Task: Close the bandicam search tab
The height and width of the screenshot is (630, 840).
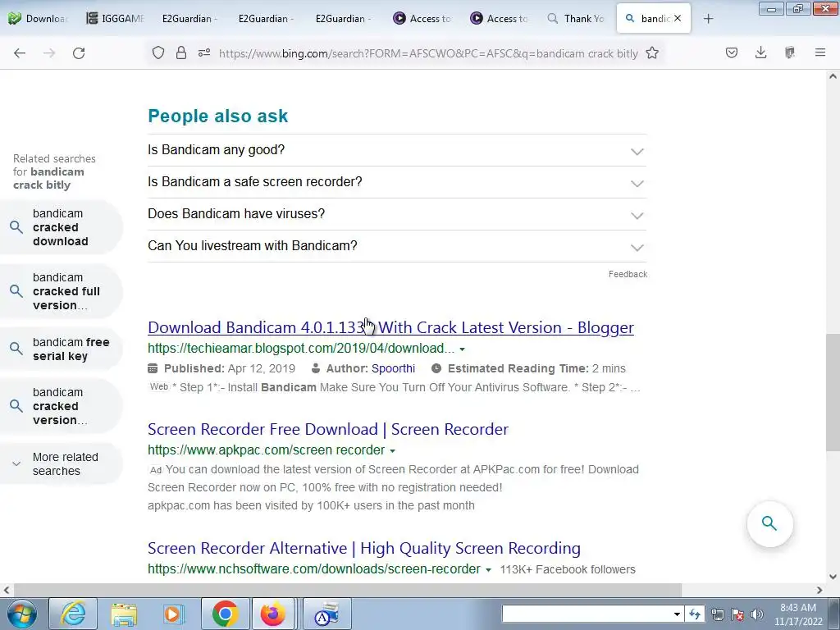Action: pyautogui.click(x=678, y=18)
